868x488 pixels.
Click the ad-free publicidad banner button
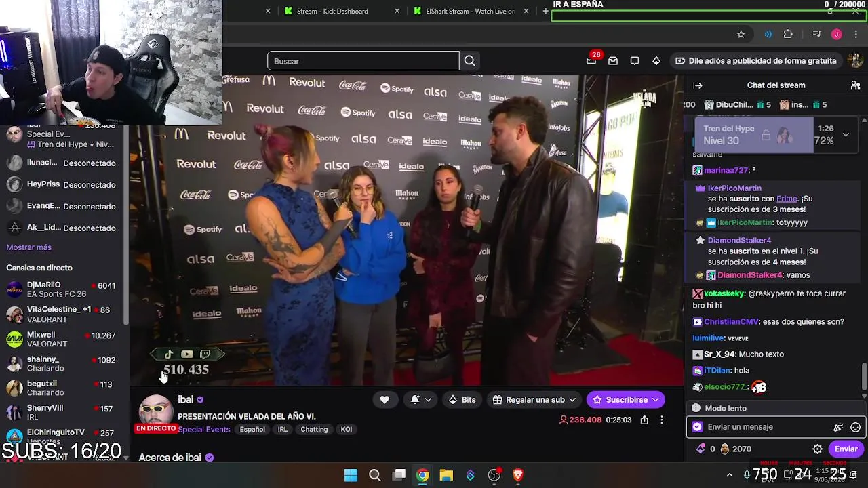pyautogui.click(x=755, y=61)
